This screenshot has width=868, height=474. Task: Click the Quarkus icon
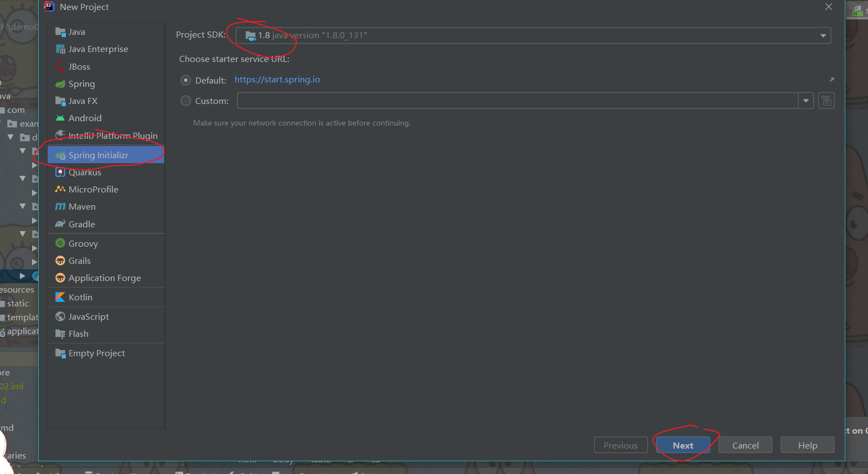60,172
